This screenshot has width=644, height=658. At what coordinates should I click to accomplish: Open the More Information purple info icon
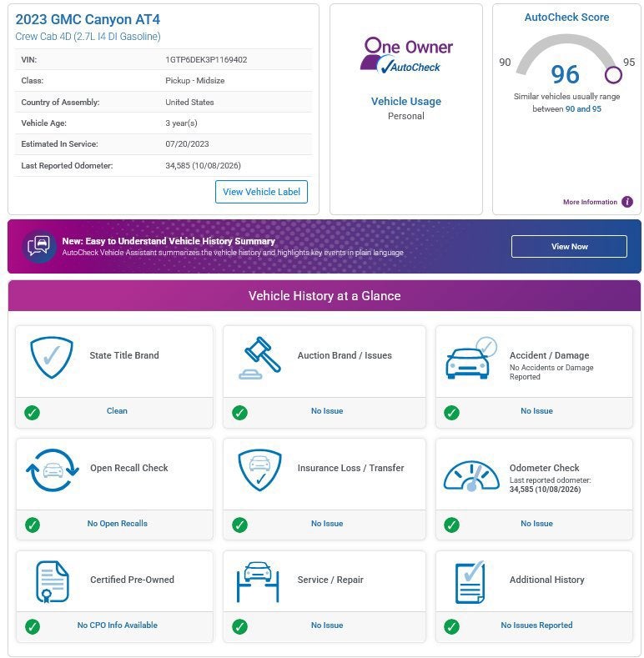pyautogui.click(x=626, y=202)
